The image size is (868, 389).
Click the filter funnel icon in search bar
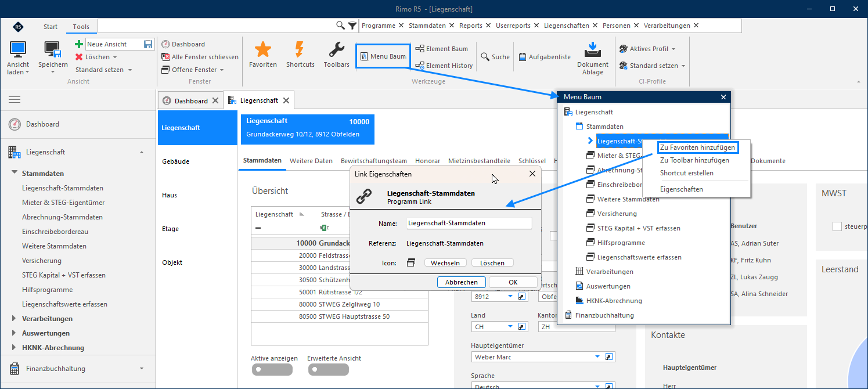click(x=352, y=26)
